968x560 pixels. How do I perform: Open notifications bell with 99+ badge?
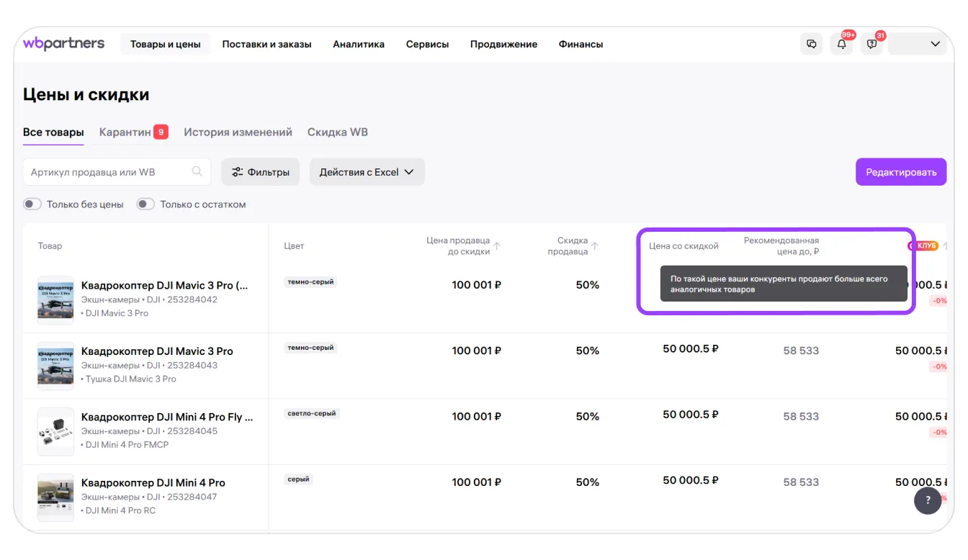[842, 44]
